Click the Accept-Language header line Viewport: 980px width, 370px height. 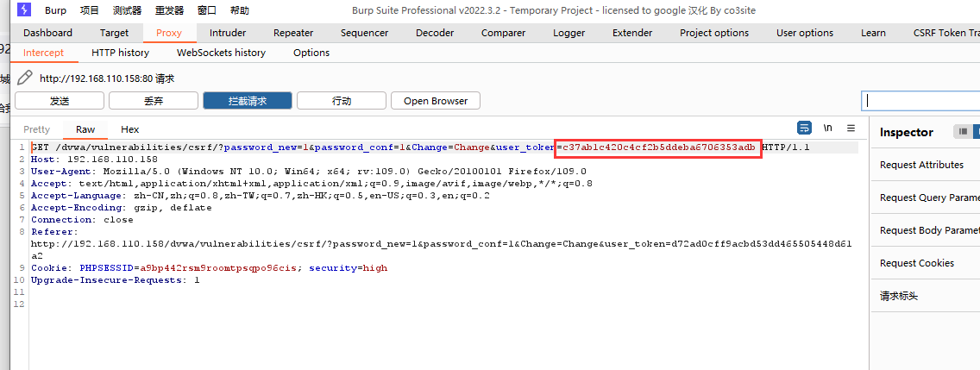point(261,196)
